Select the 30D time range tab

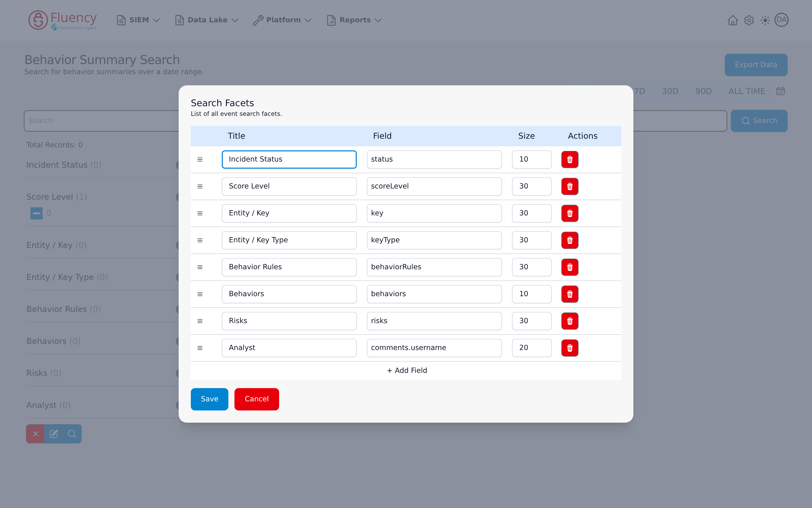(x=670, y=91)
